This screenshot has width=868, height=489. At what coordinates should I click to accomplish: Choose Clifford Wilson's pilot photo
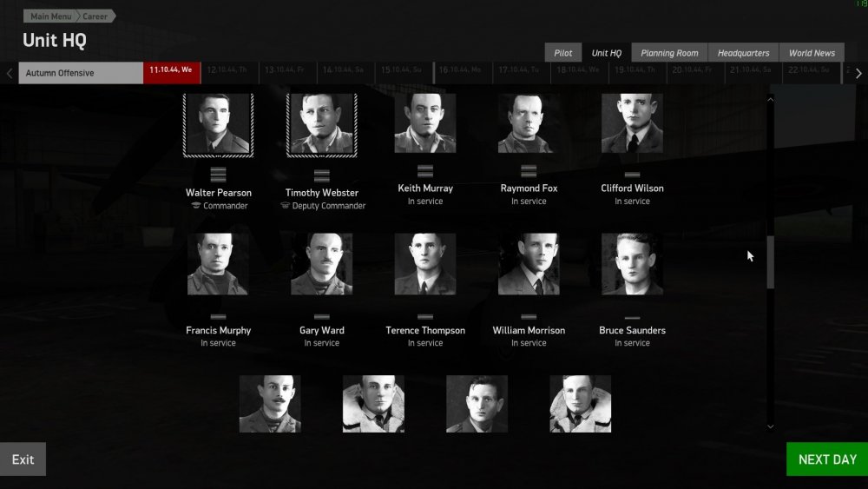coord(632,123)
